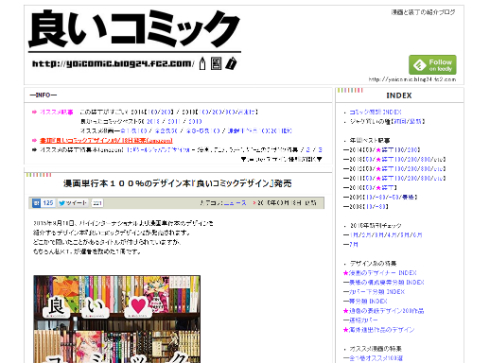Follow the blog on feedly
This screenshot has height=363, width=490.
coord(432,65)
